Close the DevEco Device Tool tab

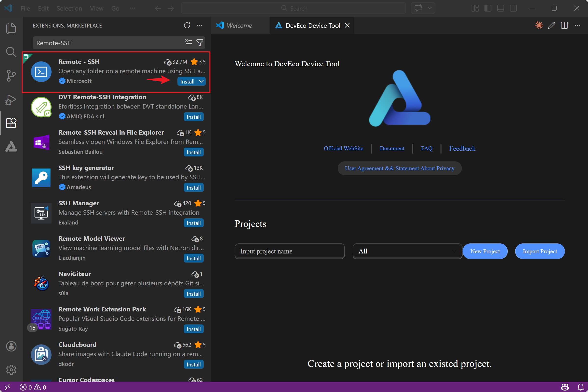click(347, 25)
